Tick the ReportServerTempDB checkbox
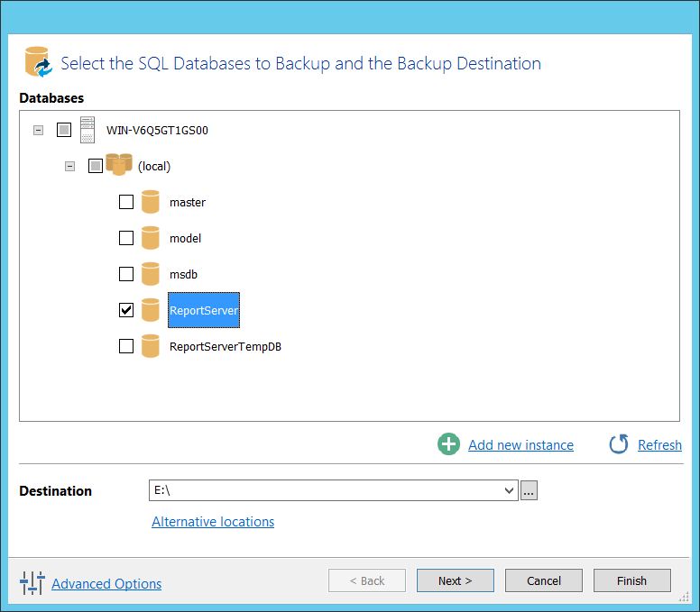 [126, 346]
